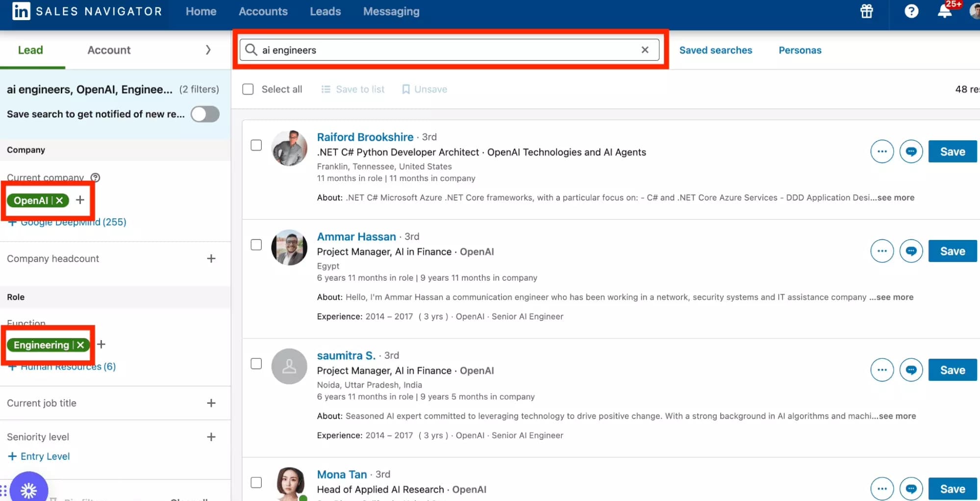This screenshot has height=501, width=980.
Task: Check the Select all checkbox
Action: point(248,89)
